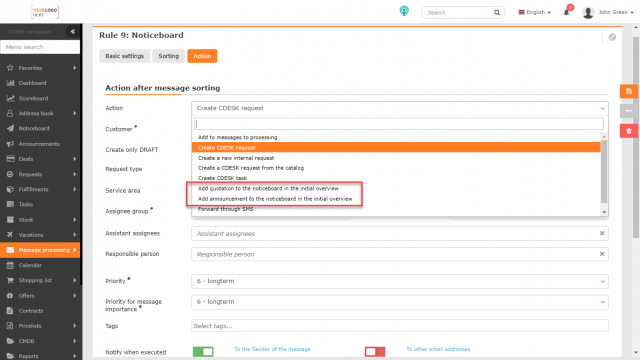Select Create a new internal request

pyautogui.click(x=396, y=158)
